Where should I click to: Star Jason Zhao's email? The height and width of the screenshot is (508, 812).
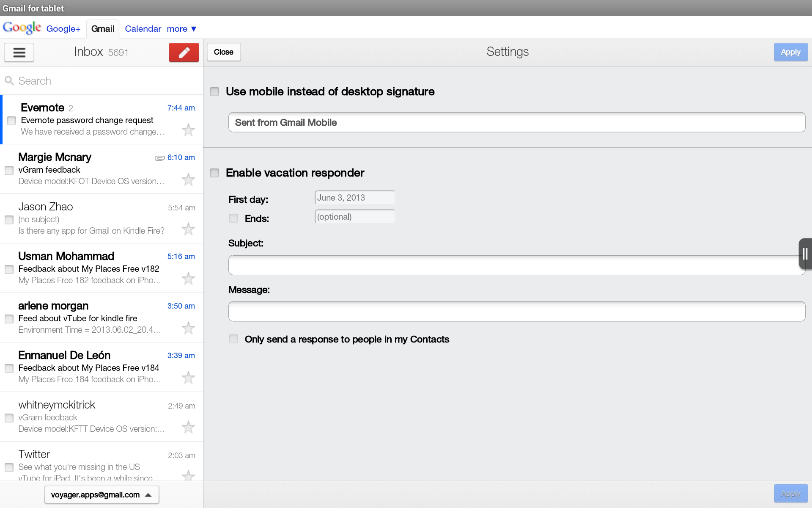coord(188,229)
